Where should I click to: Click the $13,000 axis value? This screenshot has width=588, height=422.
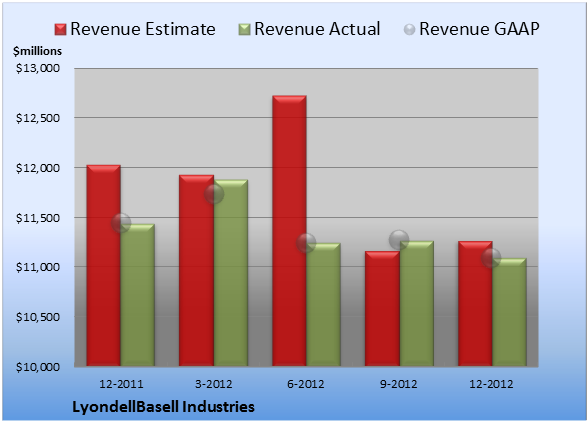(38, 68)
